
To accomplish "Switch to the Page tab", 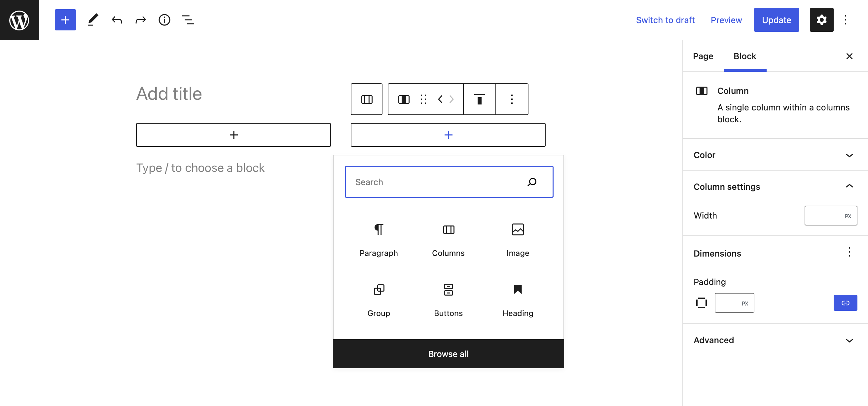I will (703, 56).
